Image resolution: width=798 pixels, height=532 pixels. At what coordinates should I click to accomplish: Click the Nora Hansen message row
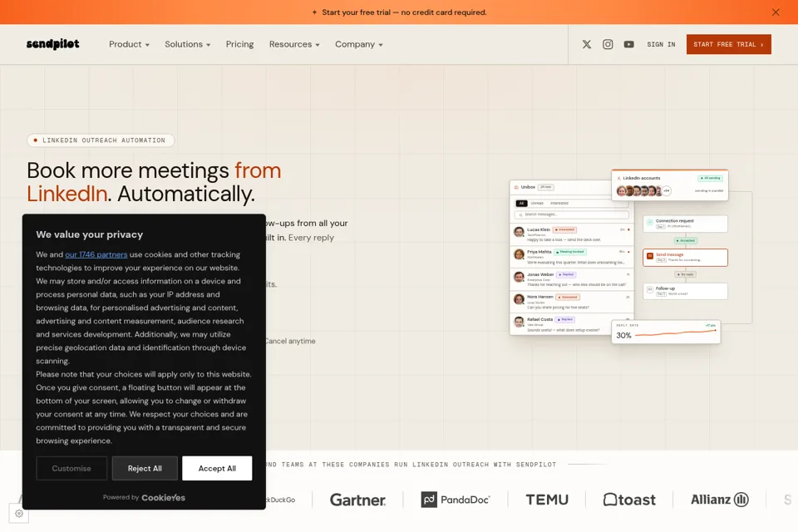572,302
